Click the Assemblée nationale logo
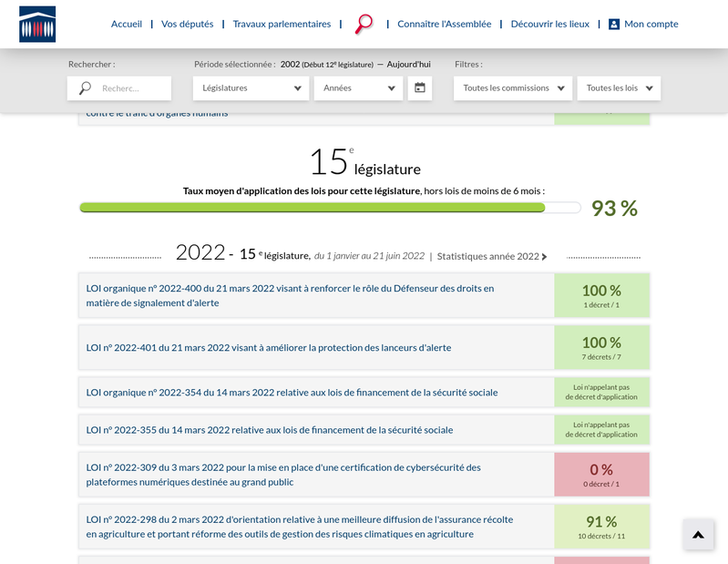 coord(37,24)
